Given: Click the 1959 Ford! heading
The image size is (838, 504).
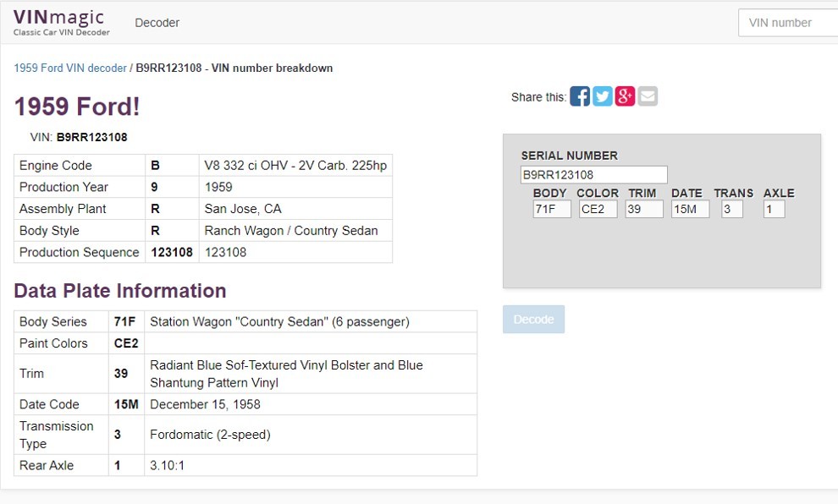Looking at the screenshot, I should click(x=77, y=107).
